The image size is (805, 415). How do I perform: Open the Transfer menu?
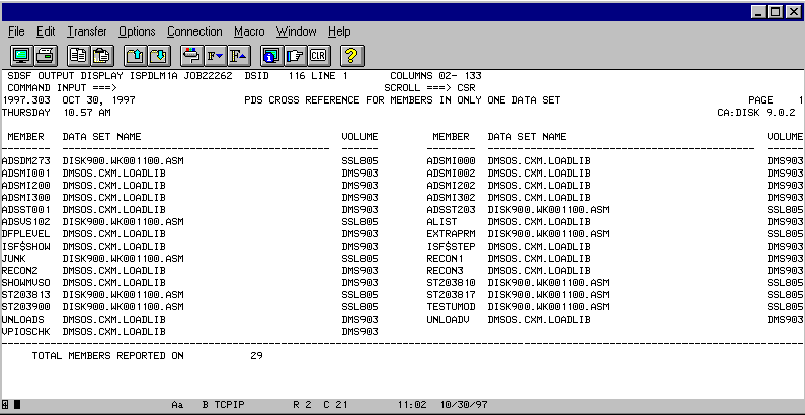pyautogui.click(x=86, y=32)
